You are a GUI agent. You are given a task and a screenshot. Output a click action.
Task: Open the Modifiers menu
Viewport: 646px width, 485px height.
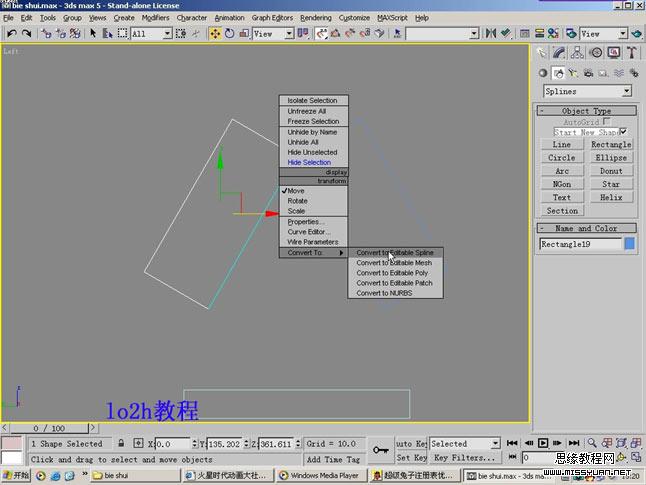(x=155, y=18)
